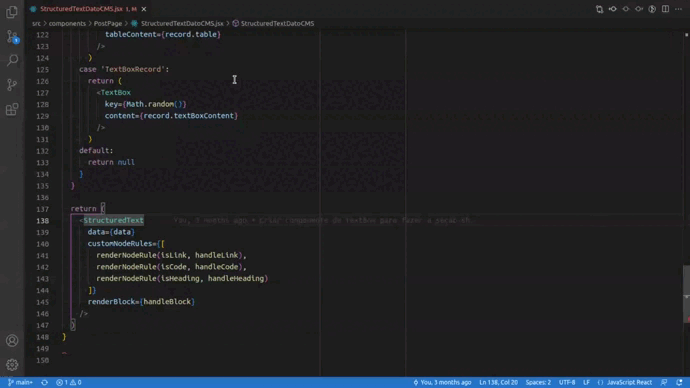
Task: Click 'key={Math.random()}' on line 128
Action: click(x=146, y=104)
